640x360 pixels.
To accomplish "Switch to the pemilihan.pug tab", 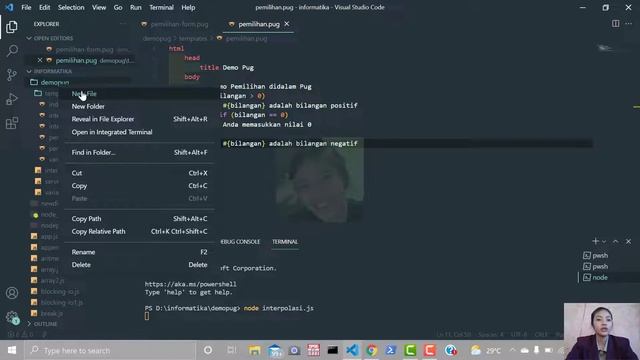I will point(259,24).
